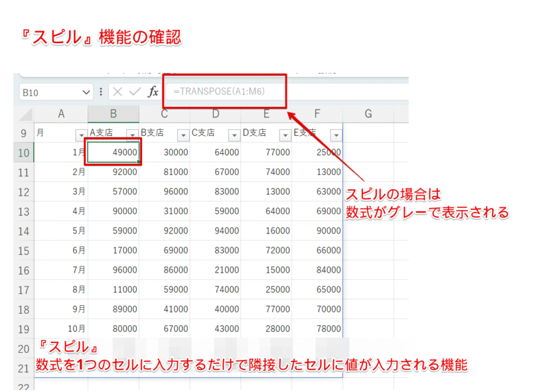Image resolution: width=539 pixels, height=392 pixels.
Task: Click cell with value 57000
Action: (114, 192)
